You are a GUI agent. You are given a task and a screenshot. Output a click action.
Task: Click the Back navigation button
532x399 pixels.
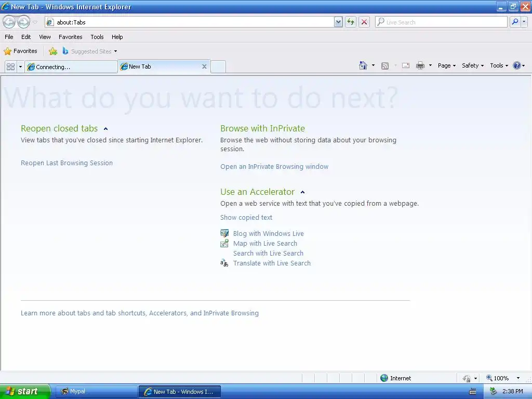click(9, 22)
